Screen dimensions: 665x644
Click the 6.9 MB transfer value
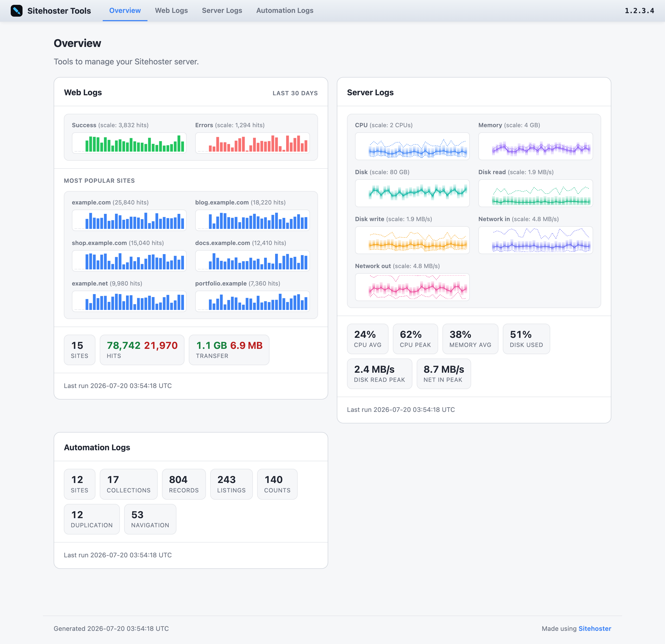point(246,345)
